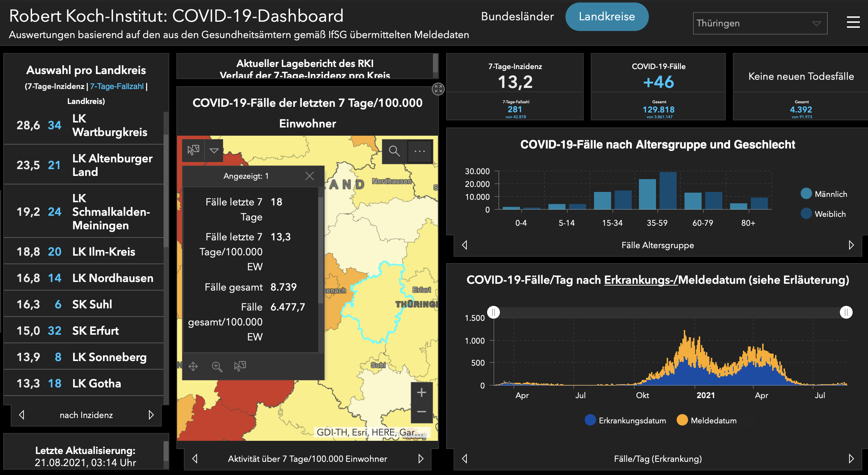
Task: Zoom in the map with plus button
Action: [x=422, y=392]
